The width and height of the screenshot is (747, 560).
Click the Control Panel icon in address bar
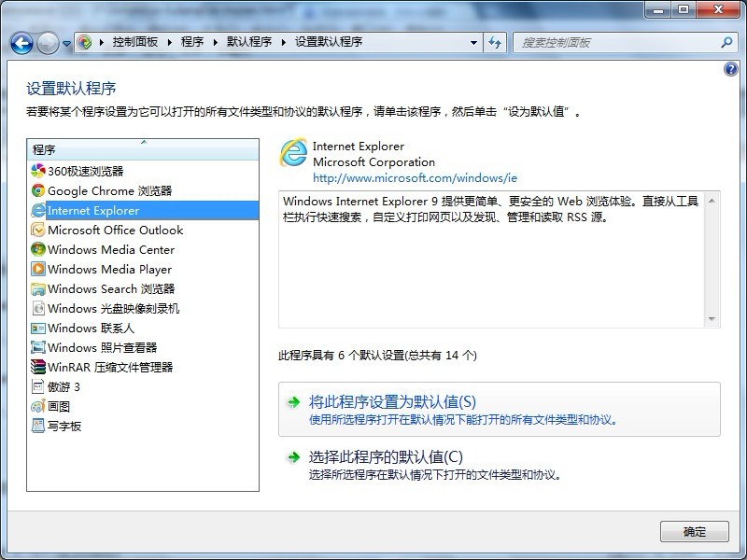(84, 42)
